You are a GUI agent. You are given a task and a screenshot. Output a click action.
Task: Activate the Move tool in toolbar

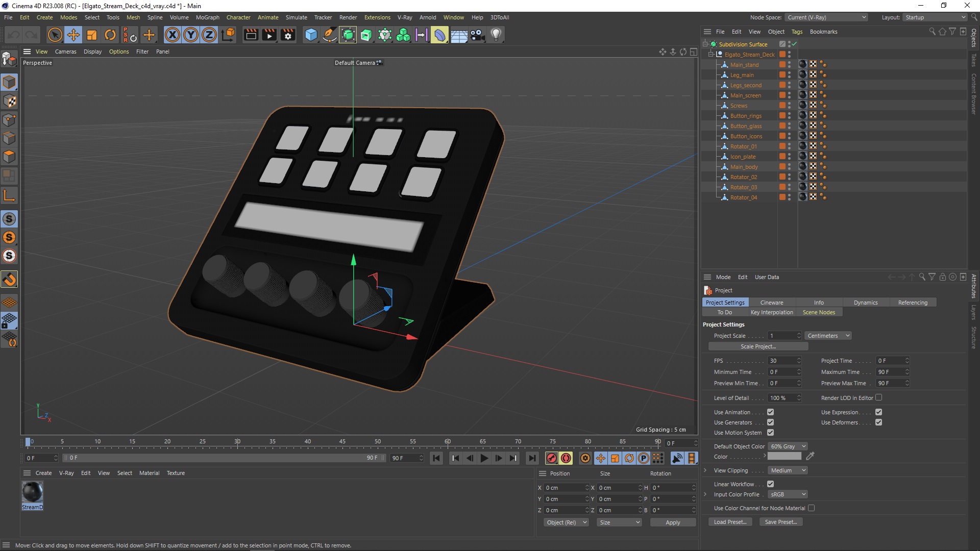[73, 35]
